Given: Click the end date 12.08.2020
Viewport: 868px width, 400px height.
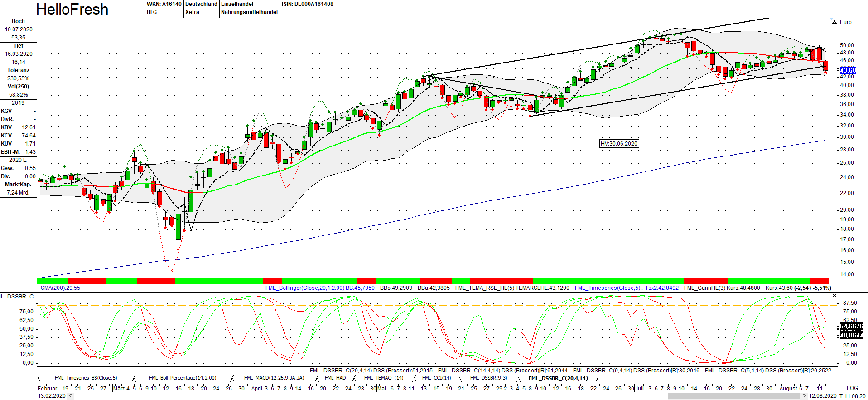Looking at the screenshot, I should pos(823,396).
